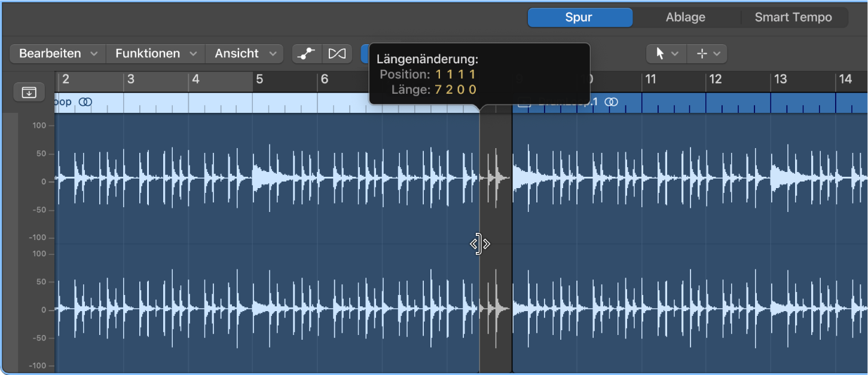868x375 pixels.
Task: Activate the Spur tab toggle
Action: point(579,17)
